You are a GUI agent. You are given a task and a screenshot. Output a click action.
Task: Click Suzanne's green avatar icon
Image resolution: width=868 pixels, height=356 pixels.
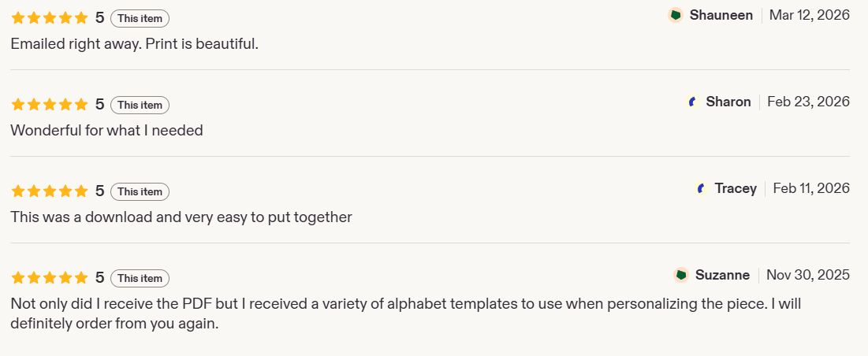681,276
